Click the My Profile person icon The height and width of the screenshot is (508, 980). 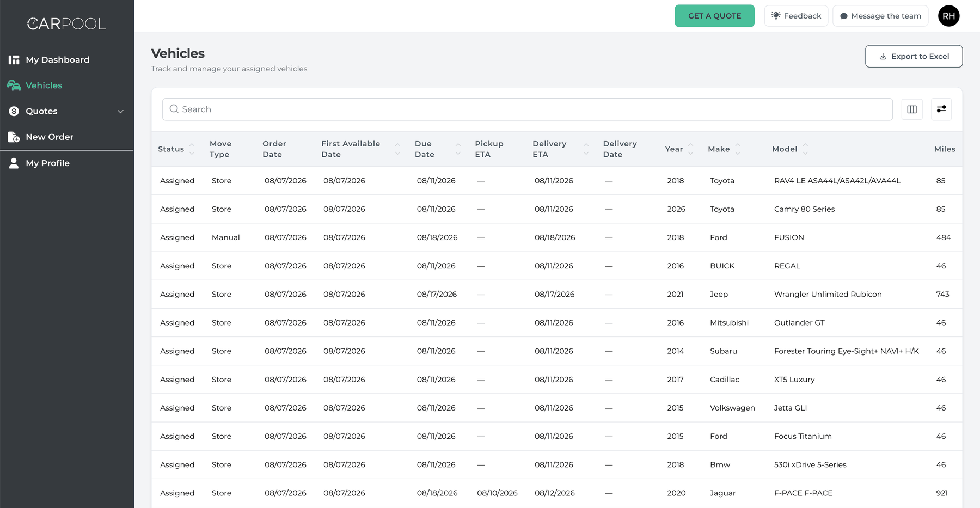(x=14, y=163)
